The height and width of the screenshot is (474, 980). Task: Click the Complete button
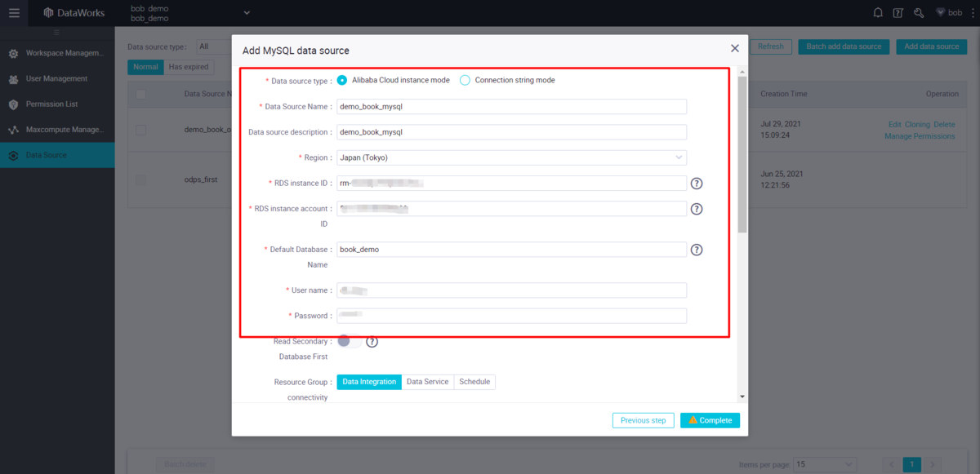710,420
